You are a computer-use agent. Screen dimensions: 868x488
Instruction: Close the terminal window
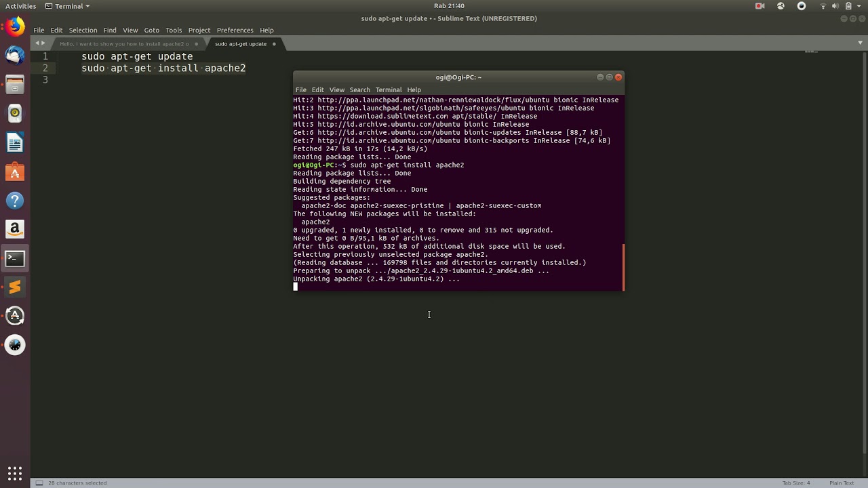click(x=618, y=77)
